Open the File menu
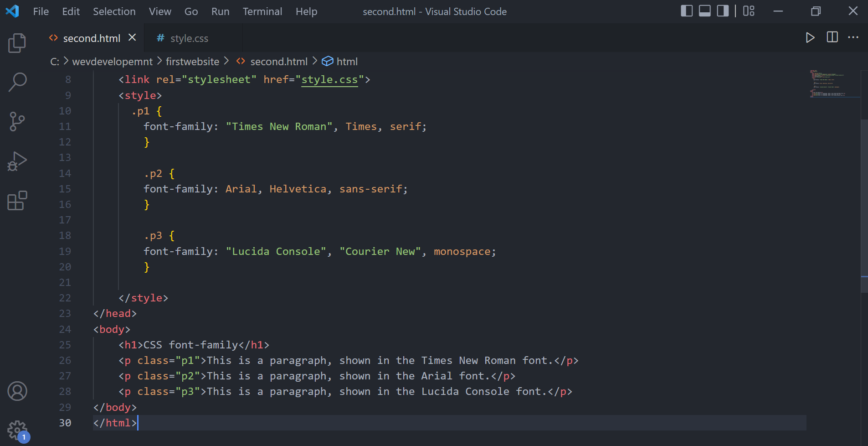Image resolution: width=868 pixels, height=446 pixels. (41, 11)
